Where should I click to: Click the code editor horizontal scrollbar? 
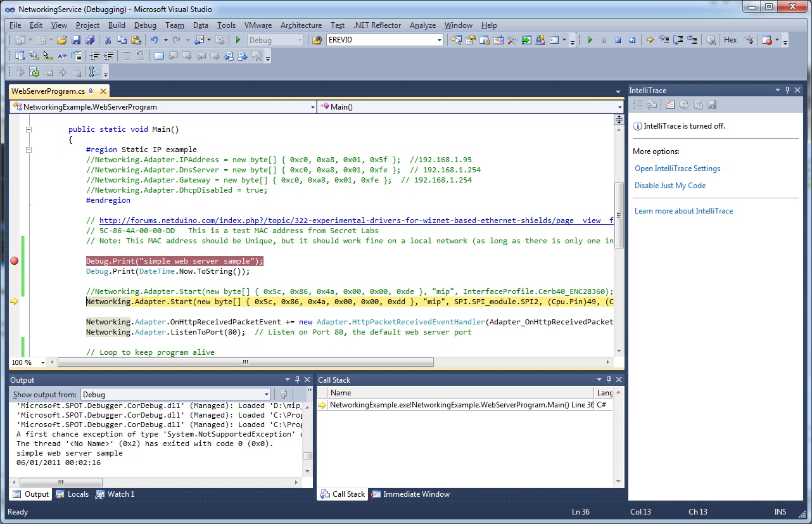[245, 362]
